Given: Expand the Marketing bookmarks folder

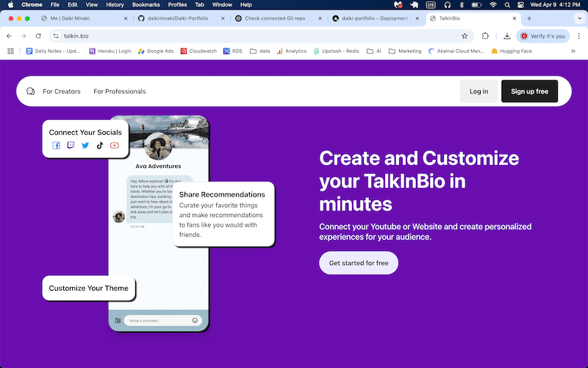Looking at the screenshot, I should pyautogui.click(x=405, y=51).
